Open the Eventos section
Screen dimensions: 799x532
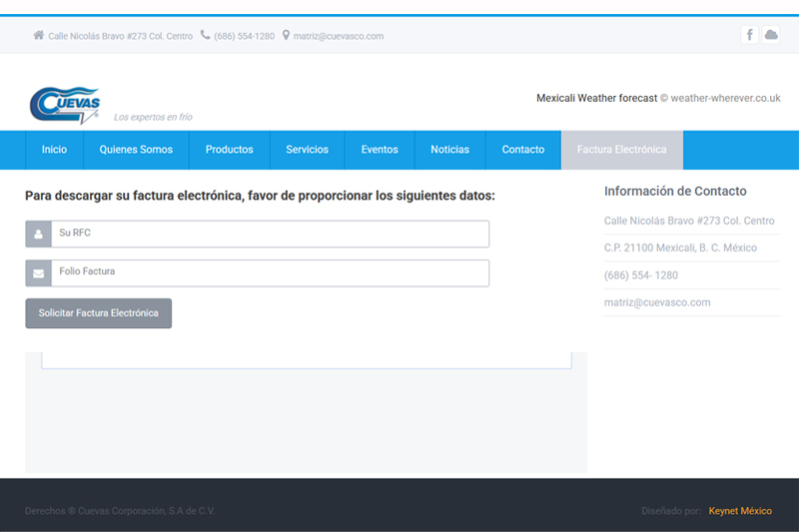point(380,150)
